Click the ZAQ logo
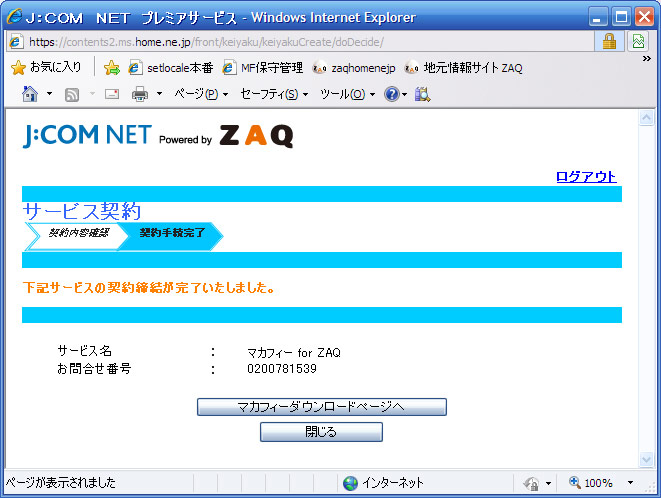 257,136
